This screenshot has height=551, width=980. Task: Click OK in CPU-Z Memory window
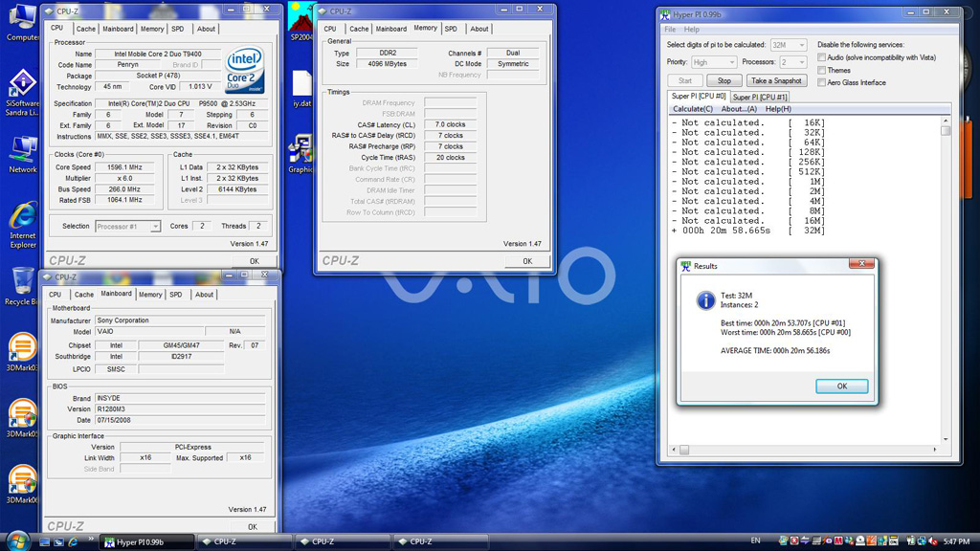point(527,261)
